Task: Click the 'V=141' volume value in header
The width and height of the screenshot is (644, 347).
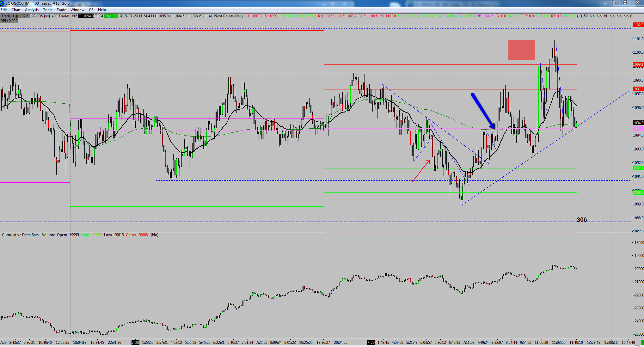Action: point(207,16)
